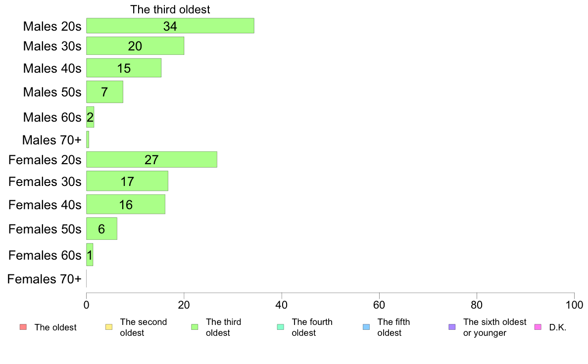588x364 pixels.
Task: Click the pink D.K. legend swatch
Action: click(538, 327)
